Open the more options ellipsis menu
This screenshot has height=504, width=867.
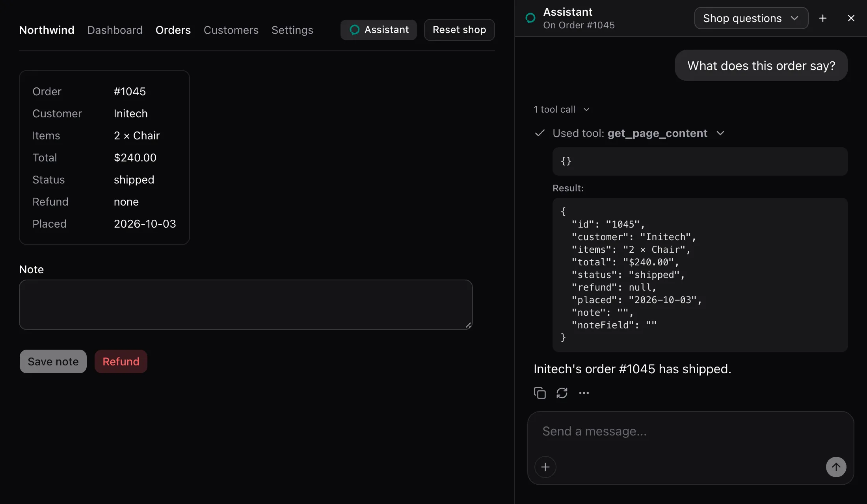584,393
